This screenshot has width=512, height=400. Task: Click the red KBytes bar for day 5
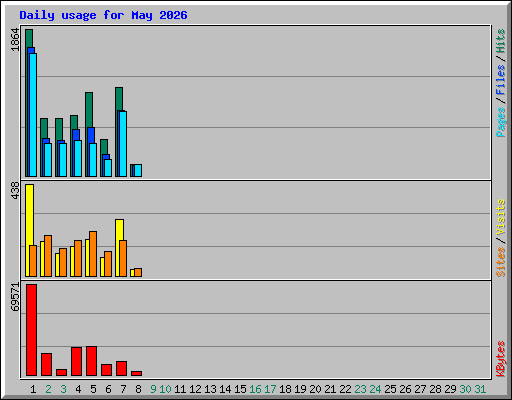tap(91, 361)
